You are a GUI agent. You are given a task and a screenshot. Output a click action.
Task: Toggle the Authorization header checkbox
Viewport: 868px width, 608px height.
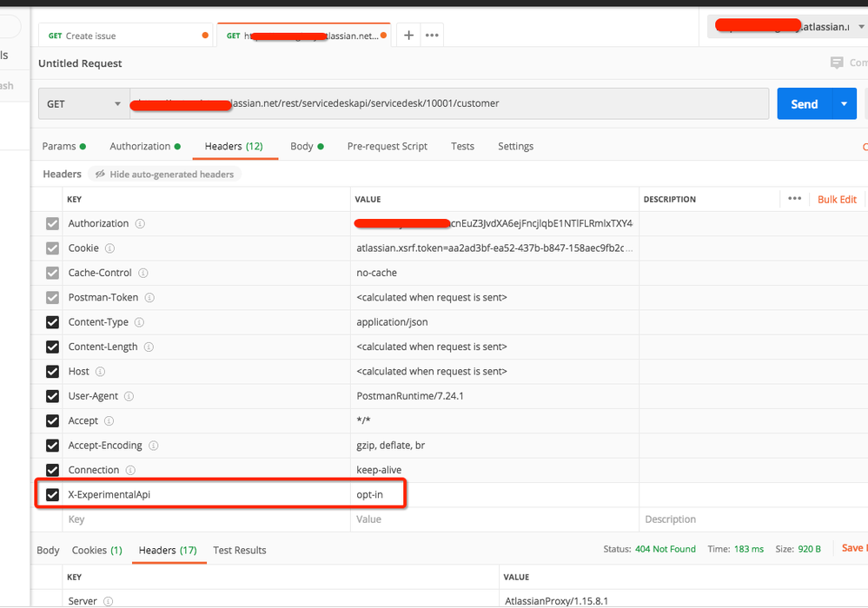[53, 223]
